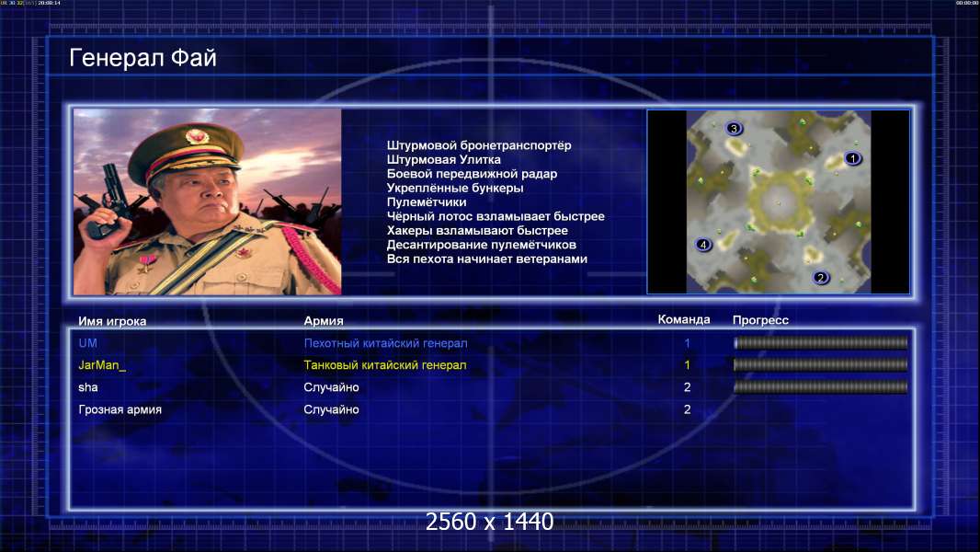Click the Команда column header
The width and height of the screenshot is (980, 552).
pyautogui.click(x=684, y=319)
